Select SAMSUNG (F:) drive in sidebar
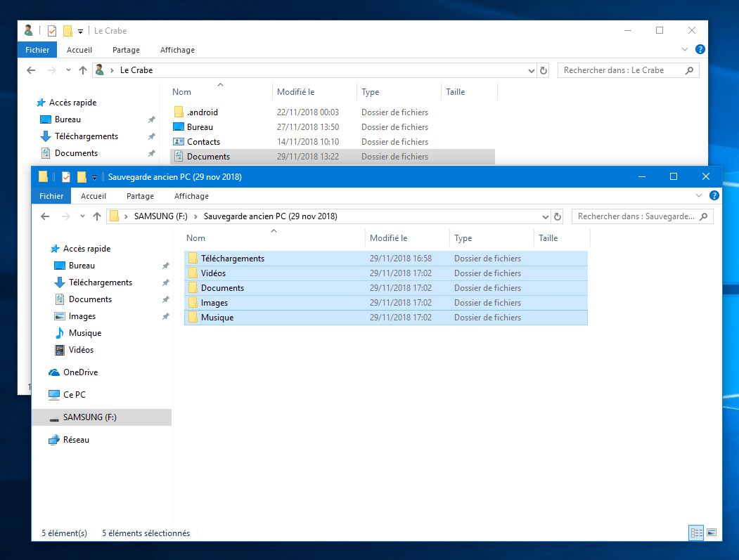This screenshot has width=739, height=560. point(101,417)
